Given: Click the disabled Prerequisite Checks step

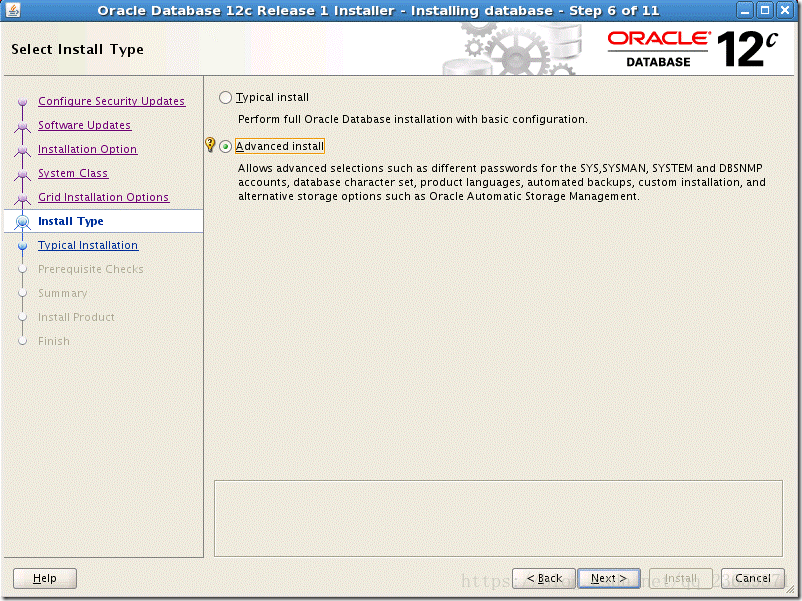Looking at the screenshot, I should point(91,270).
